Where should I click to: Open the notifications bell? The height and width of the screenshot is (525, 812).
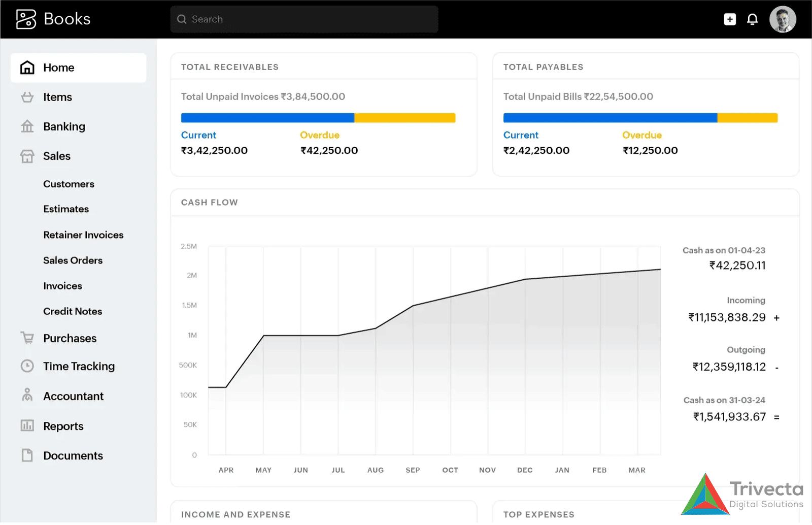tap(753, 19)
